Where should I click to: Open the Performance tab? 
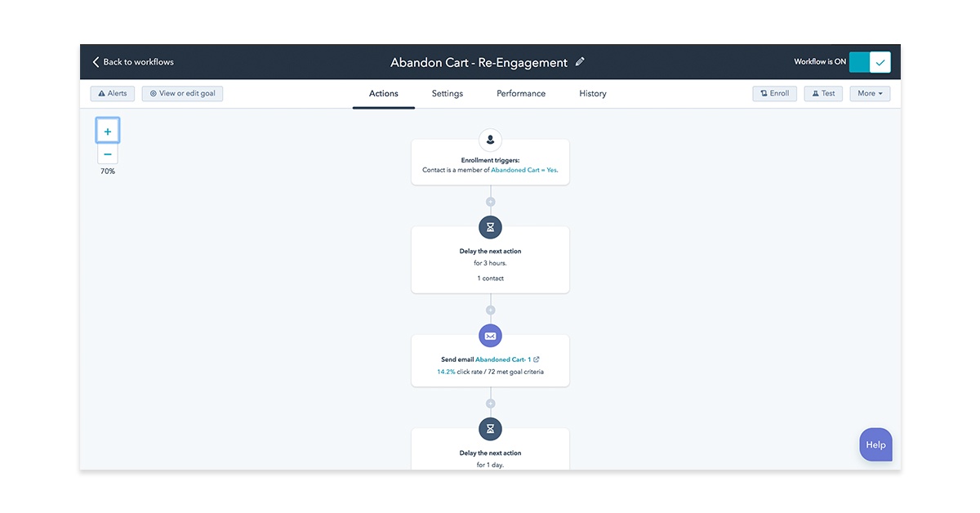[x=521, y=94]
